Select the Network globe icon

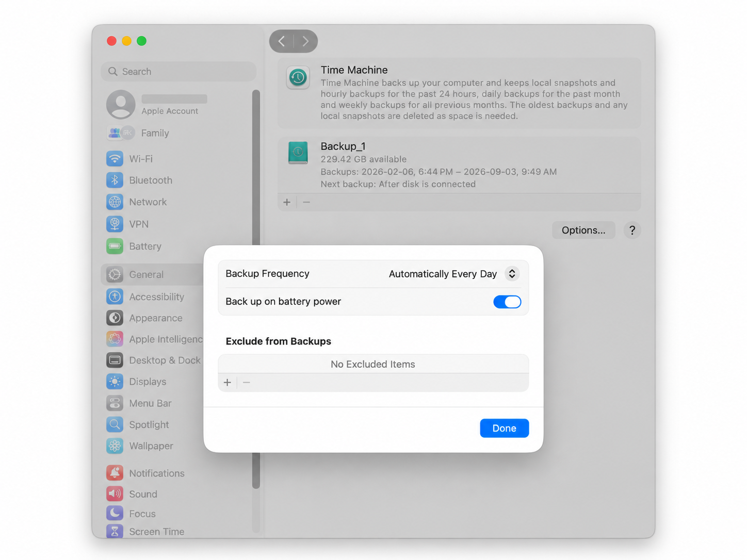click(x=115, y=202)
